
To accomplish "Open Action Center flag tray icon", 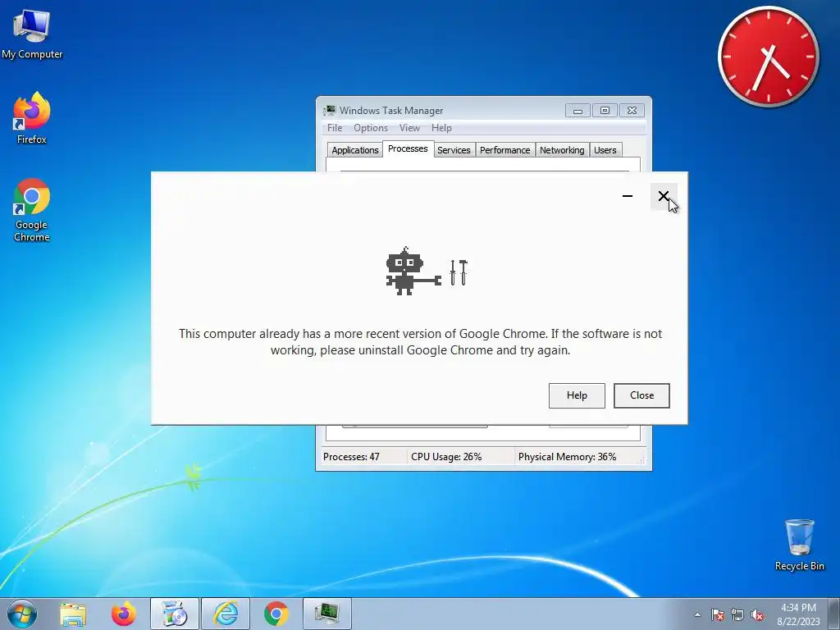I will (717, 614).
